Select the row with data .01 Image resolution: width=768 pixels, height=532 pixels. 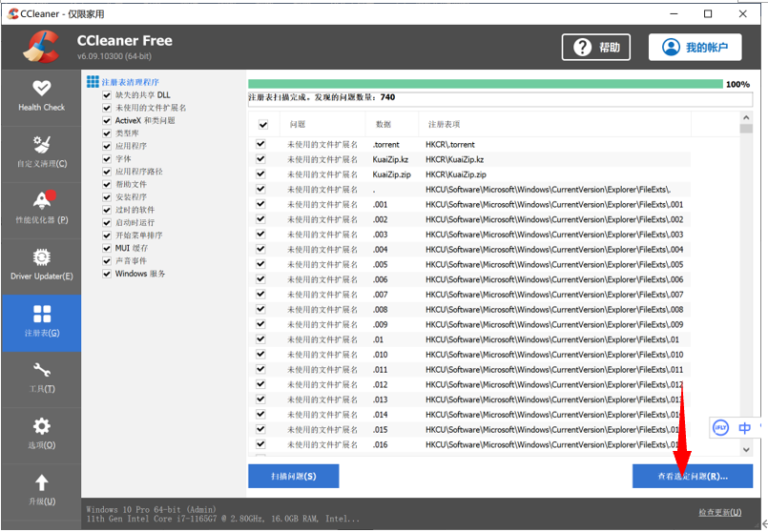(469, 339)
